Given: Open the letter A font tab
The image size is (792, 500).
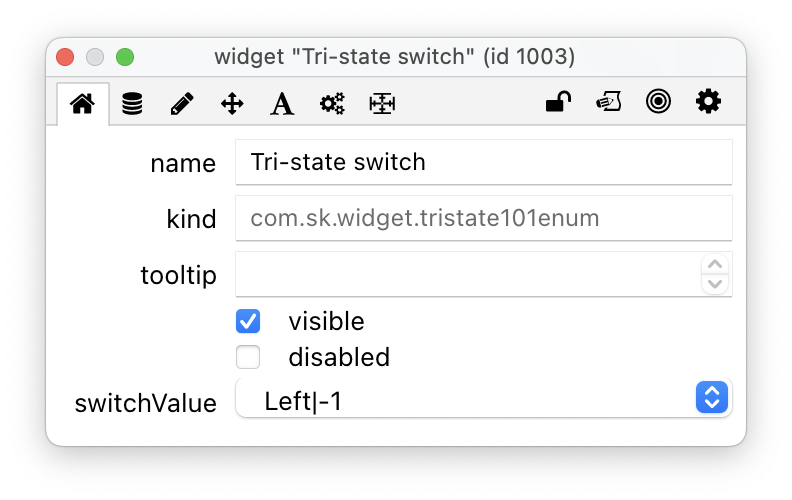Looking at the screenshot, I should (282, 103).
